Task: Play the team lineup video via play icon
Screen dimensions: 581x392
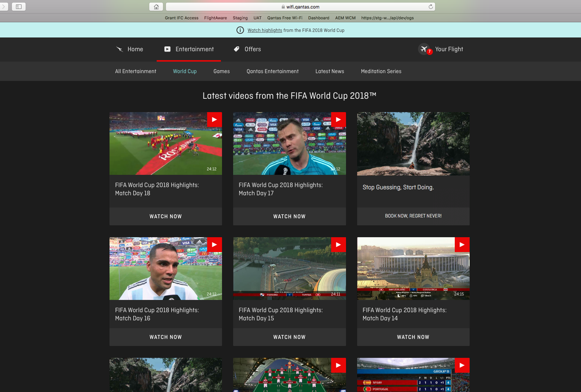Action: (338, 365)
